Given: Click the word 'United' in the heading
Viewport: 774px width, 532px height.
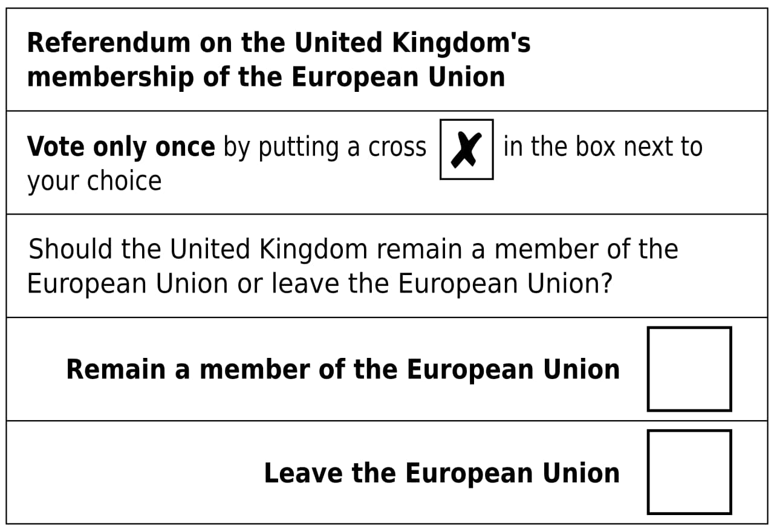Looking at the screenshot, I should 339,43.
